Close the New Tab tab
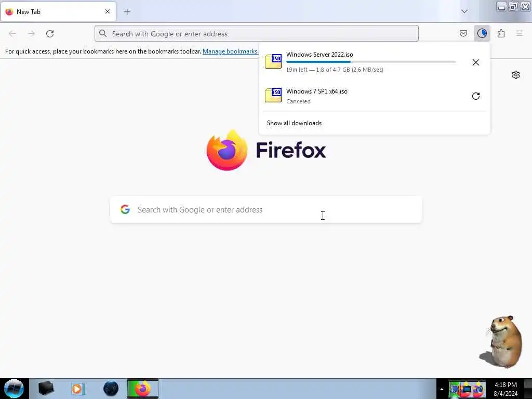 coord(107,11)
